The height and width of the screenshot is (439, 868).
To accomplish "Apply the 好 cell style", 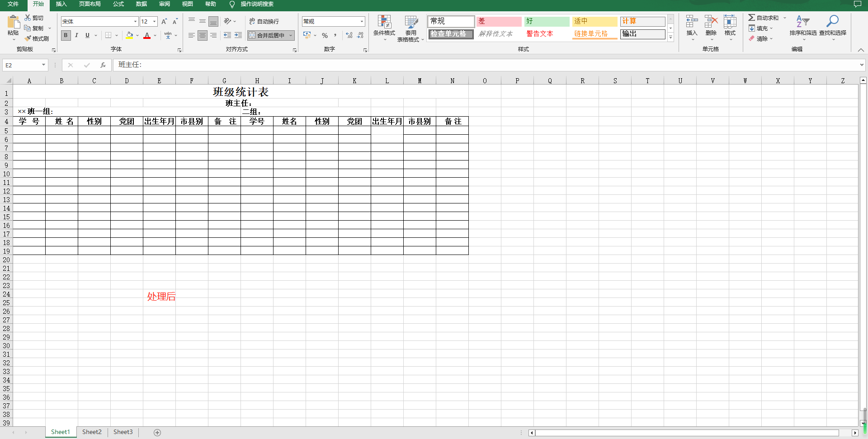I will click(547, 21).
